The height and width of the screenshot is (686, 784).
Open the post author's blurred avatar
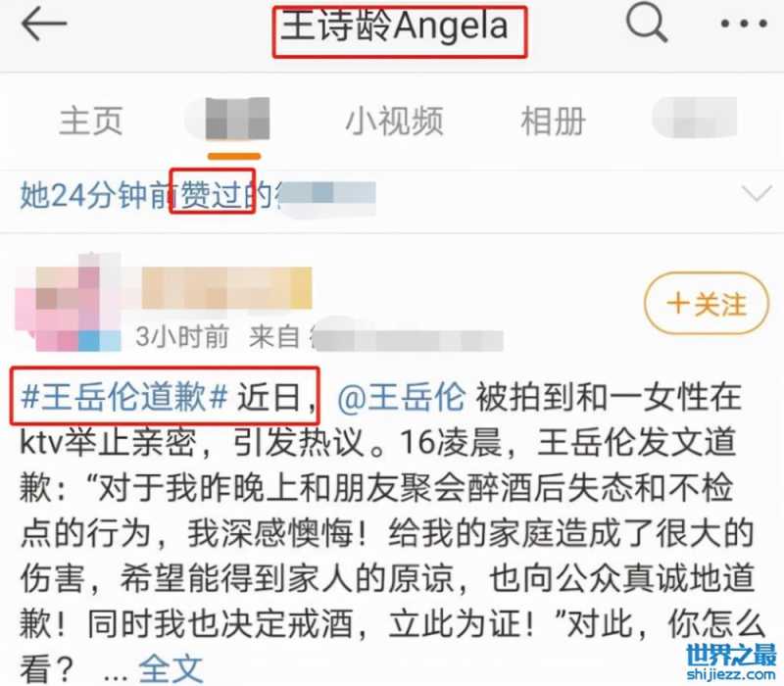coord(68,303)
